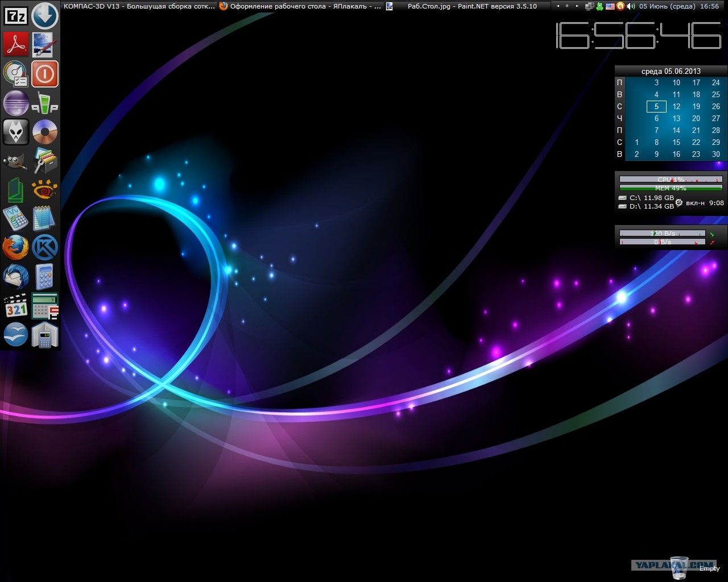Open Adobe Reader from the dock
728x582 pixels.
pos(15,44)
